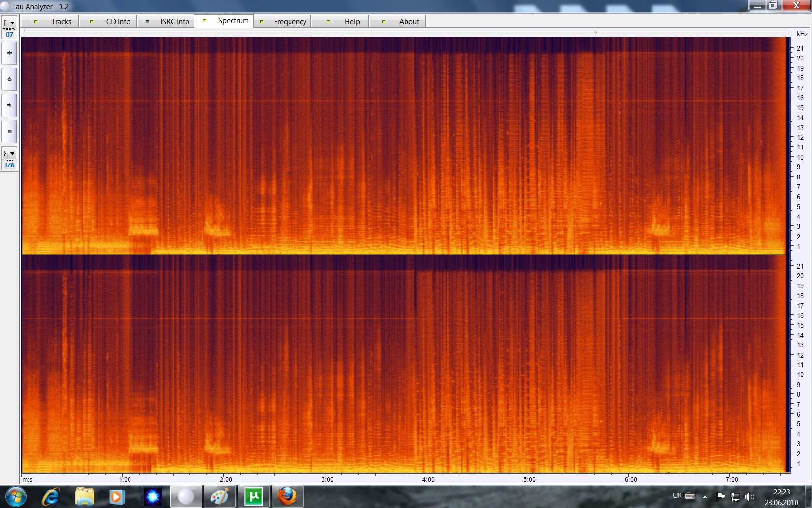Click the right arrow sidebar button
This screenshot has height=508, width=812.
(9, 105)
